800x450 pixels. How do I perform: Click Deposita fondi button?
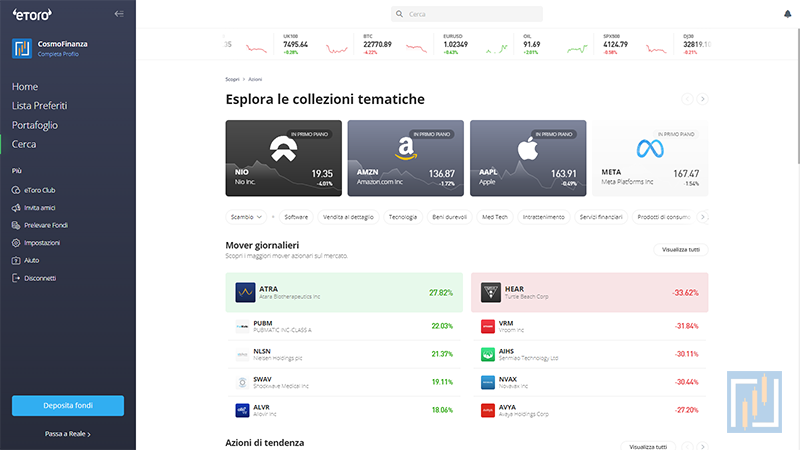[68, 406]
